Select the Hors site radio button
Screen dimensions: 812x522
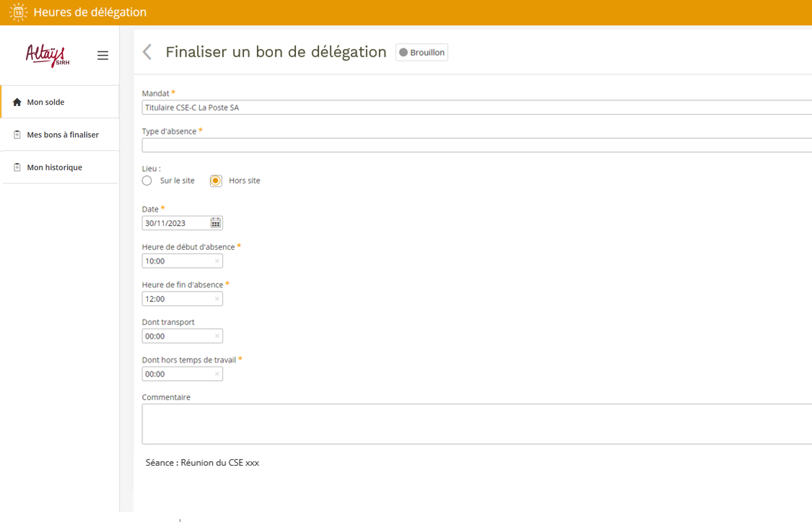[215, 181]
